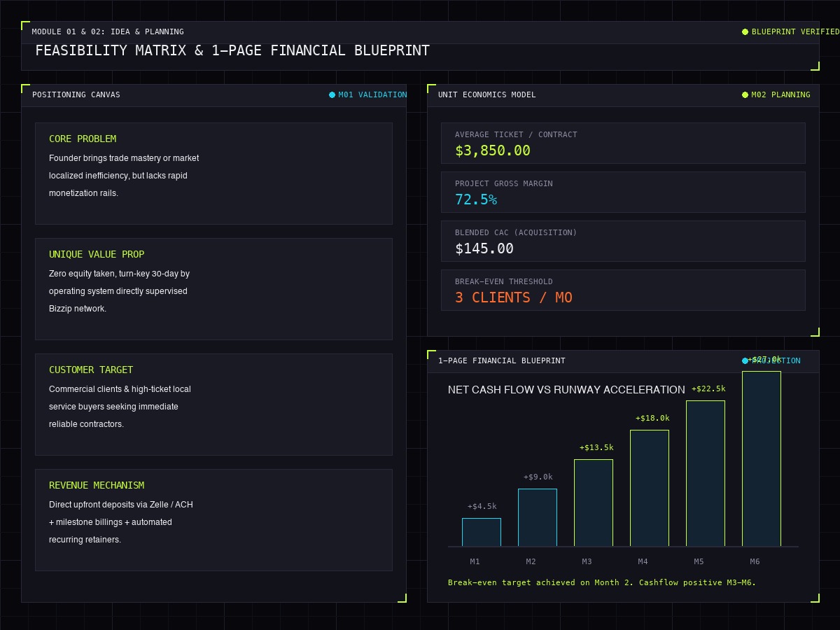Select the M3 bar in the chart

coord(594,503)
